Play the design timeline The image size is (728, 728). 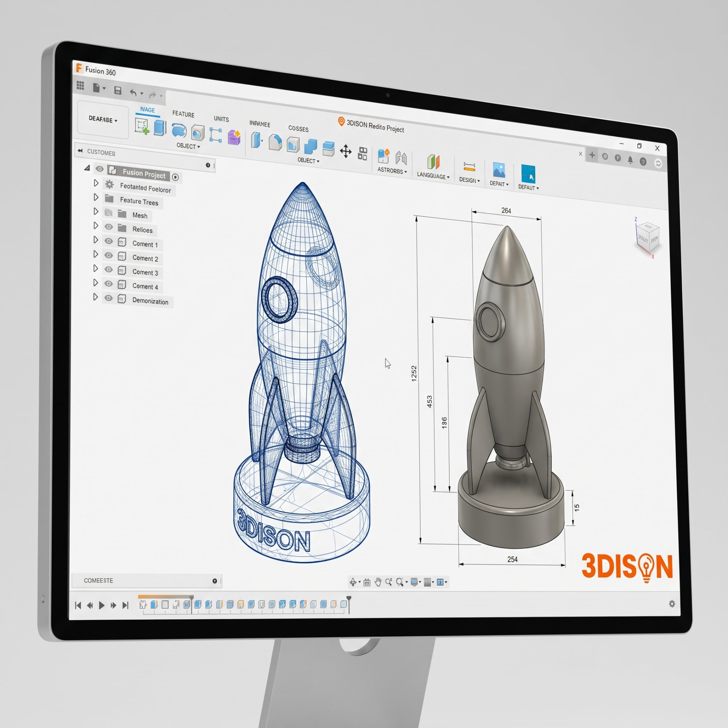tap(102, 605)
